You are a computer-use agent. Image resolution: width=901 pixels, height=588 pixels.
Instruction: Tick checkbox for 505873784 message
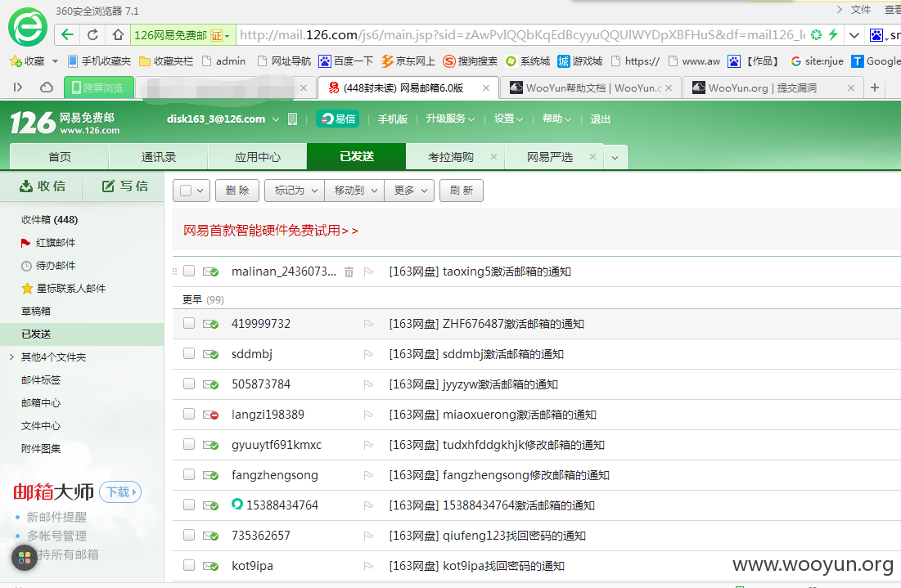(x=189, y=383)
